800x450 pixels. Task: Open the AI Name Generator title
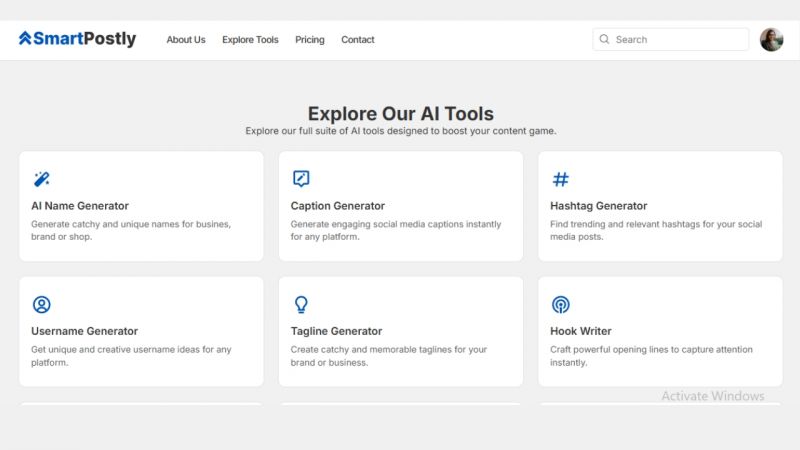coord(80,206)
